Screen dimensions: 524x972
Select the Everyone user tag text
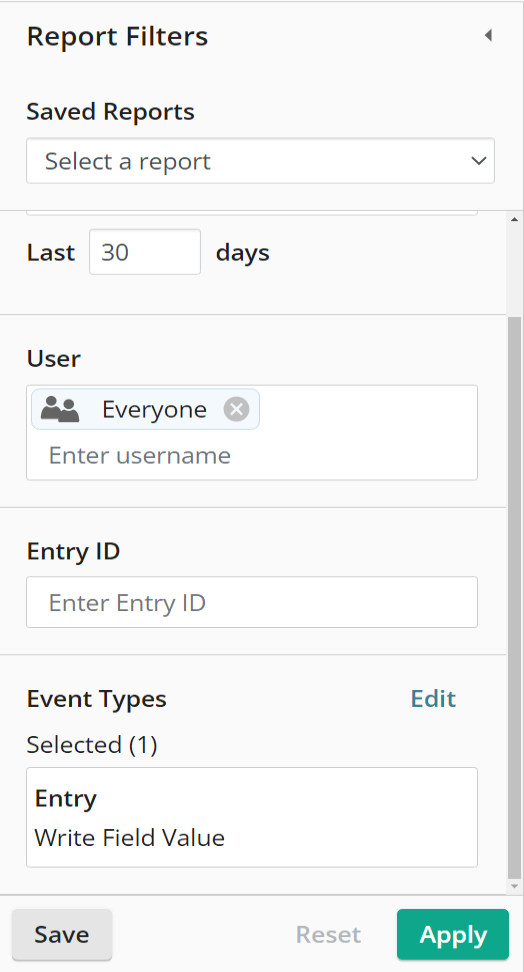click(x=154, y=409)
